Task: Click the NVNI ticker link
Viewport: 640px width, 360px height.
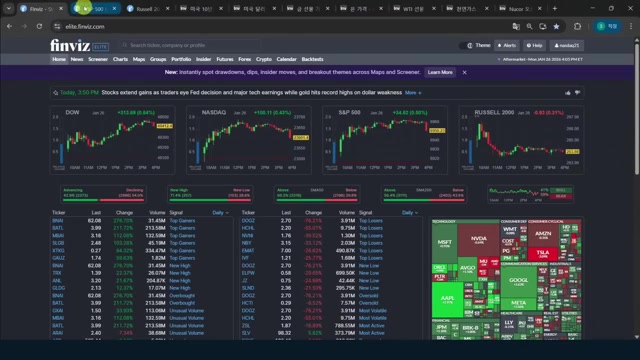Action: point(247,236)
